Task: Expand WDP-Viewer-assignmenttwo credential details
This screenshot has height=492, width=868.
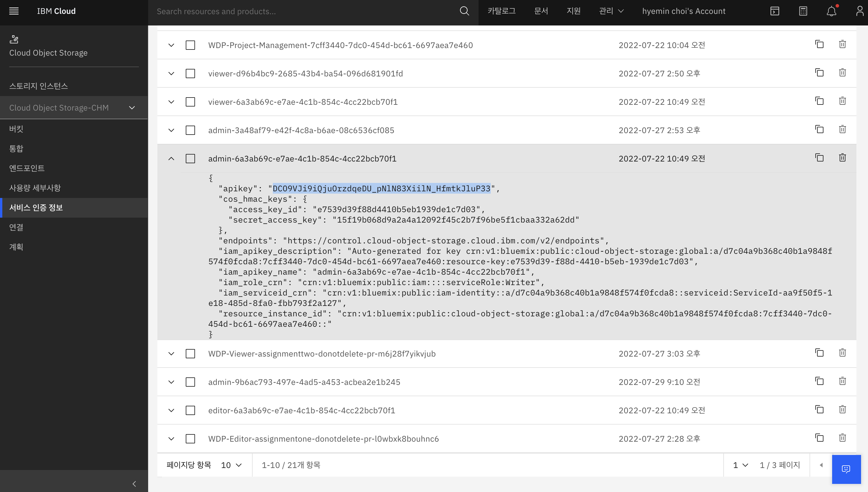Action: tap(171, 354)
